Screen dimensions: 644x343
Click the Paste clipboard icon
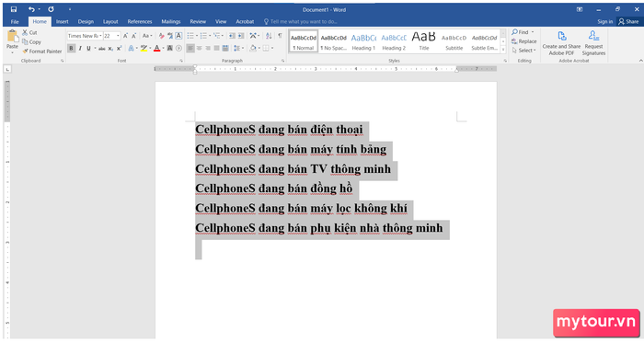12,37
